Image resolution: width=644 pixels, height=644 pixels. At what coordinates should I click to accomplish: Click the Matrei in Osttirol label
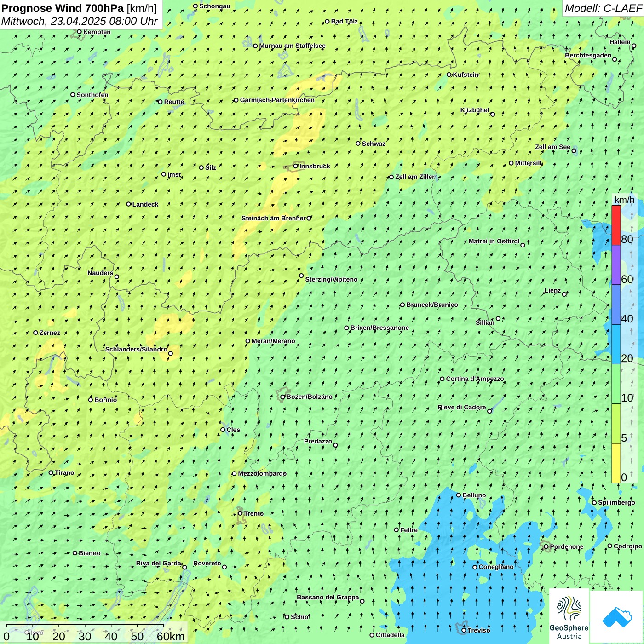click(494, 241)
